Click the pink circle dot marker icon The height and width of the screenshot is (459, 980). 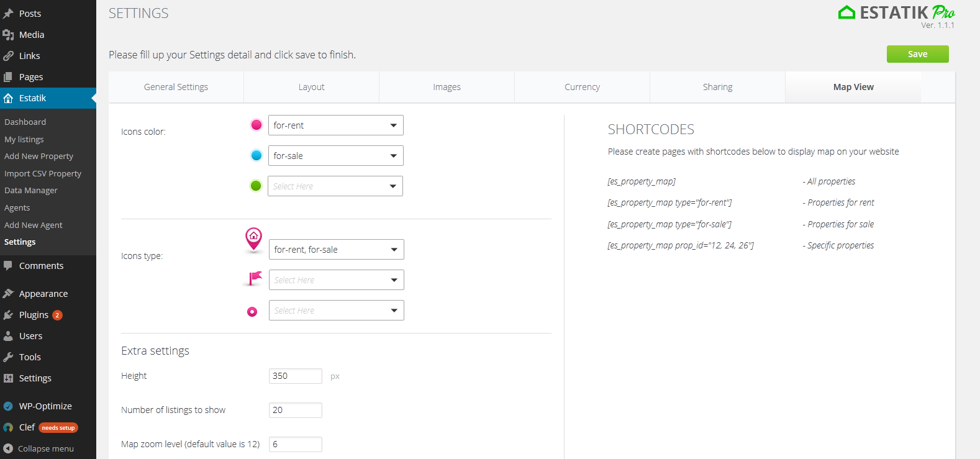point(252,312)
